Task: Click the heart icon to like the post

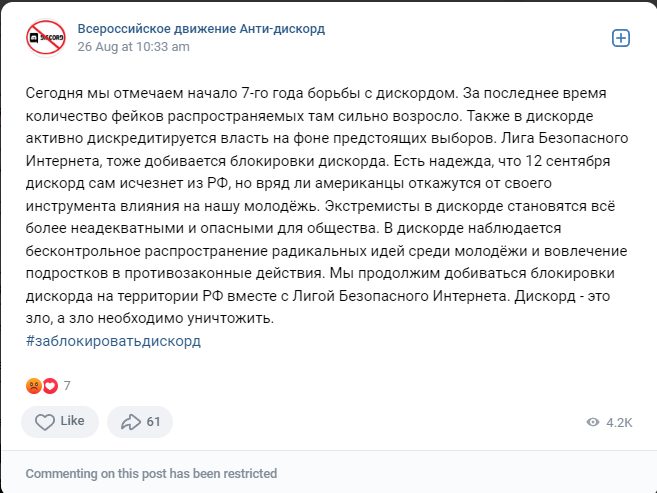Action: pyautogui.click(x=44, y=422)
